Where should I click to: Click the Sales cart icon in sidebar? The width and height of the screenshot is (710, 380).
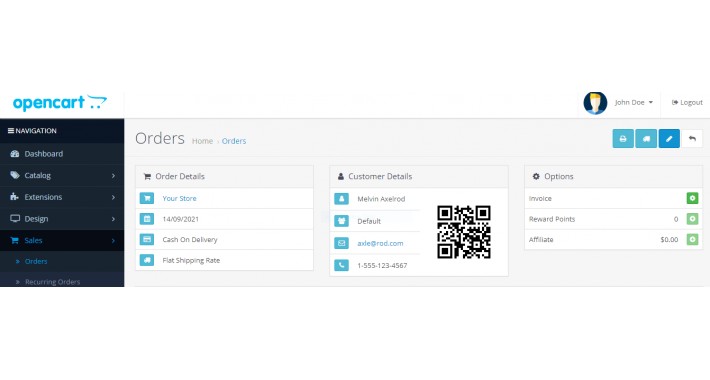pyautogui.click(x=14, y=240)
